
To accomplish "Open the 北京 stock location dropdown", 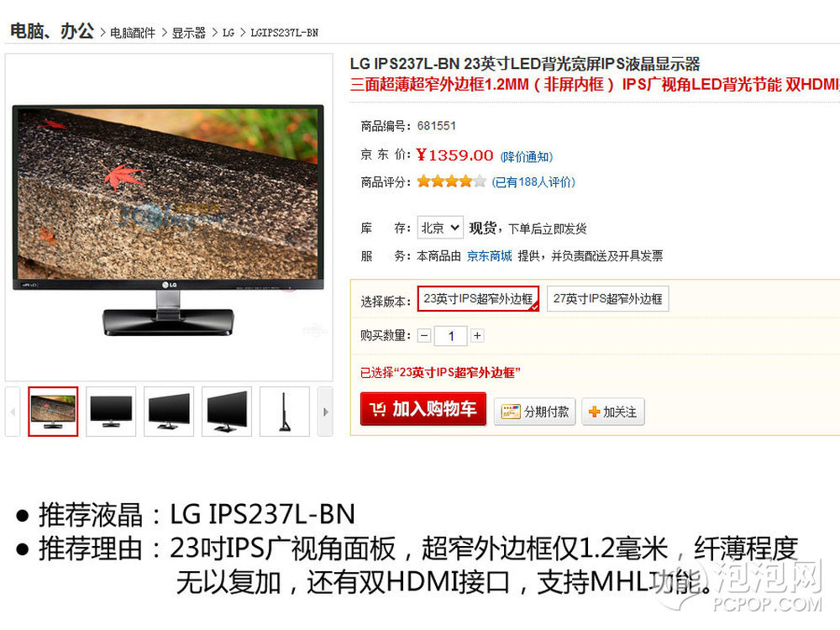I will click(440, 228).
